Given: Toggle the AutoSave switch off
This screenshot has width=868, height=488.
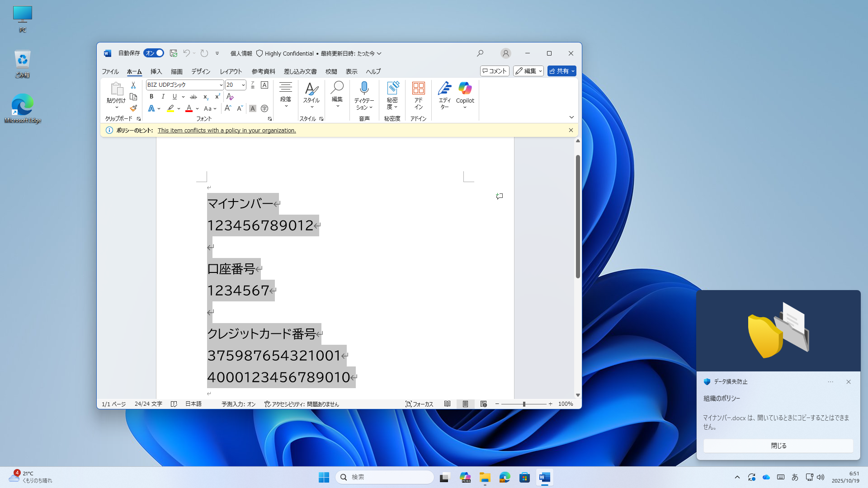Looking at the screenshot, I should (x=154, y=53).
